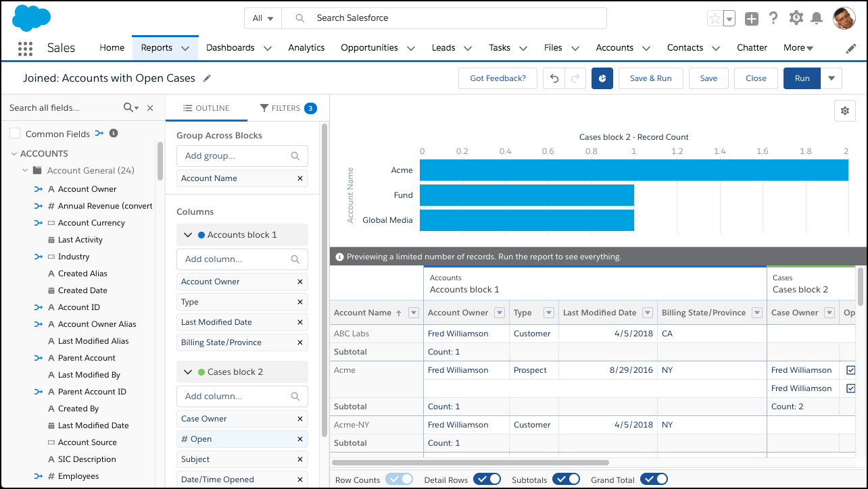
Task: Check the Common Fields checkbox
Action: point(15,133)
